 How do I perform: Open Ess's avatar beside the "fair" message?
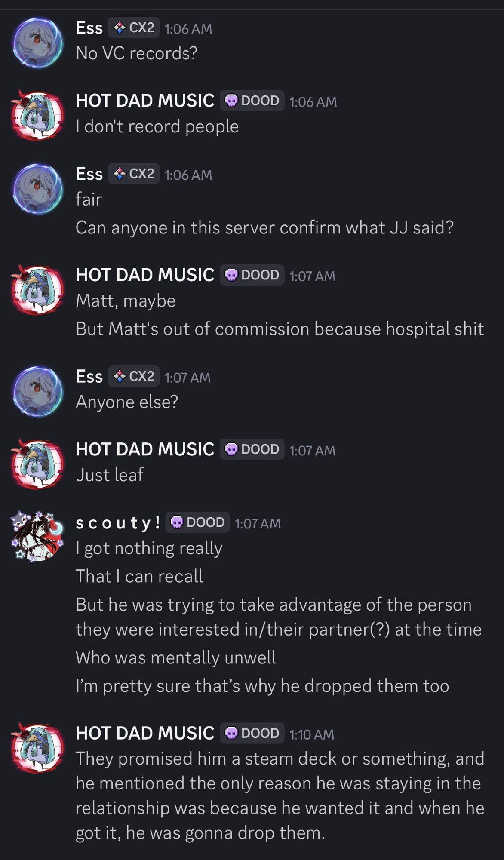click(38, 189)
